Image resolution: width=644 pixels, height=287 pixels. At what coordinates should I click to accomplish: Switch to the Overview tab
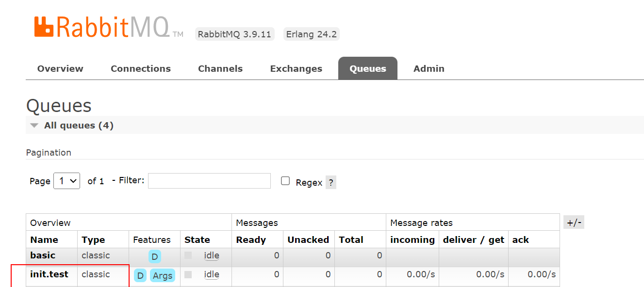(x=60, y=69)
